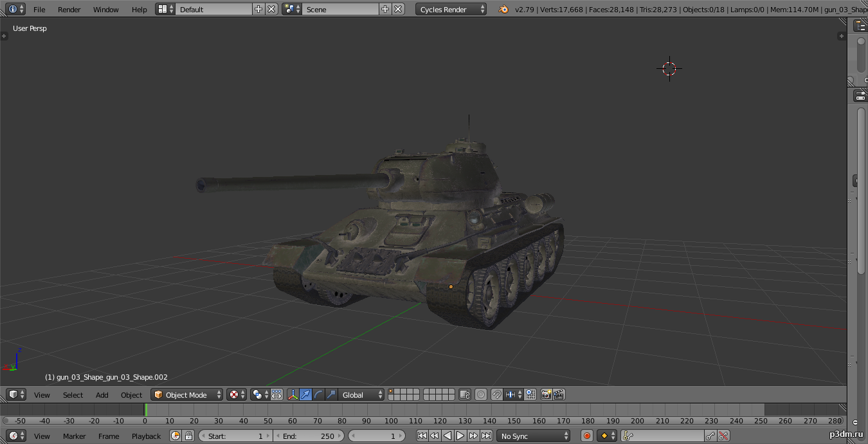The image size is (868, 444).
Task: Enable snap during transform magnet icon
Action: tap(496, 394)
